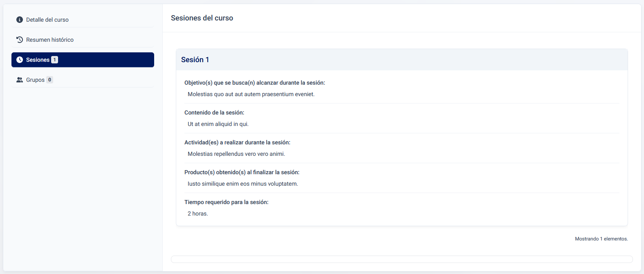Image resolution: width=644 pixels, height=274 pixels.
Task: Click the clock icon in Sesiones tab
Action: tap(20, 60)
